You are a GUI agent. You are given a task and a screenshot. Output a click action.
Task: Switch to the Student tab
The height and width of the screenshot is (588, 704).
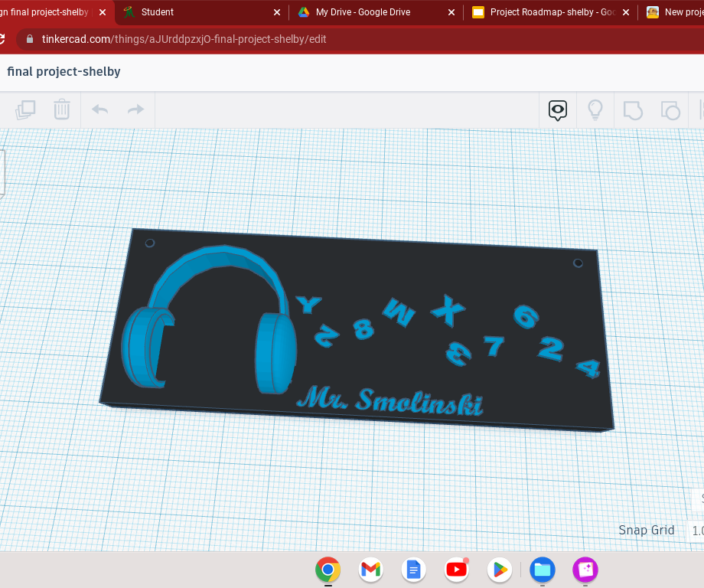point(157,11)
